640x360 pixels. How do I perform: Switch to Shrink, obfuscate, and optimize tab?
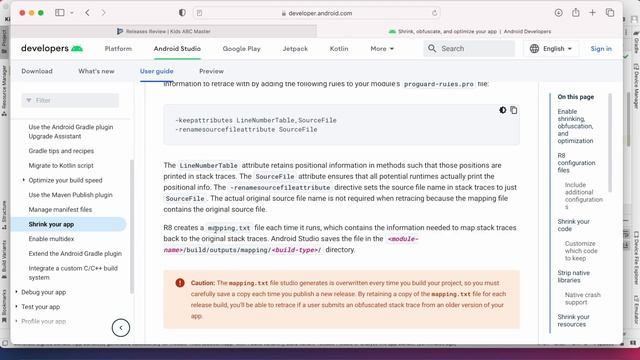point(470,31)
